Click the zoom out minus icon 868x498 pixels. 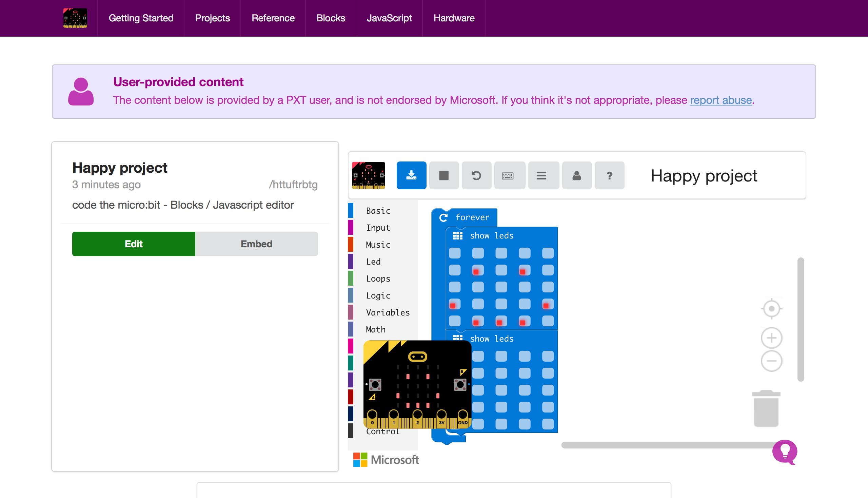[x=772, y=361]
